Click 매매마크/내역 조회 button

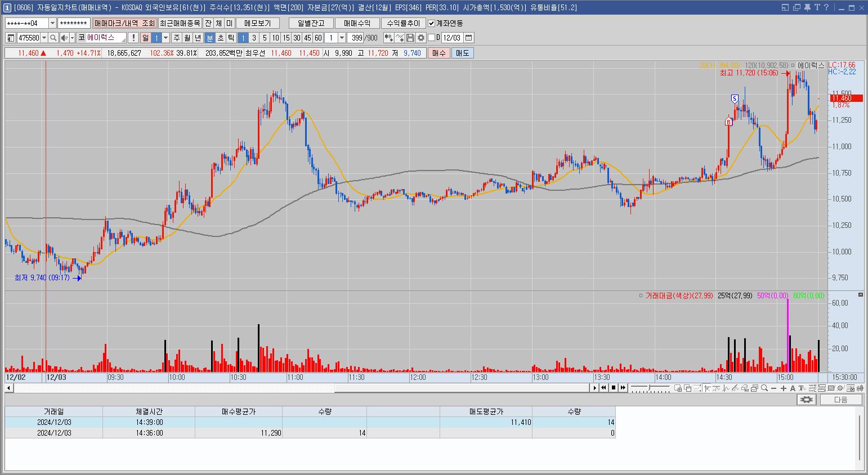[x=124, y=23]
